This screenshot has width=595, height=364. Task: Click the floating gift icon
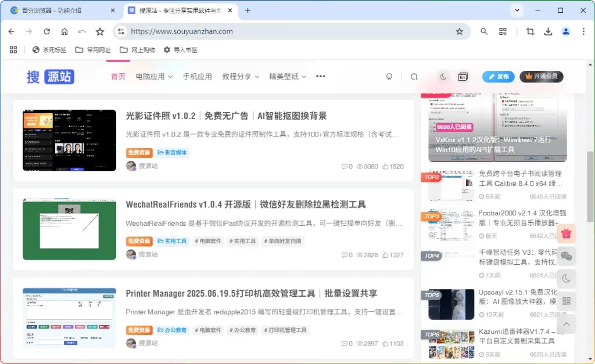click(566, 233)
